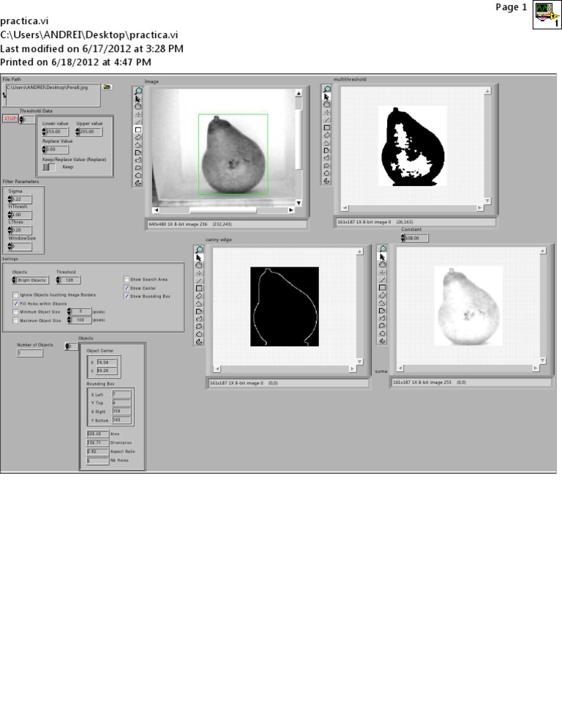This screenshot has width=562, height=728.
Task: Pick the Rectangle tool in canny edge display
Action: (x=199, y=289)
